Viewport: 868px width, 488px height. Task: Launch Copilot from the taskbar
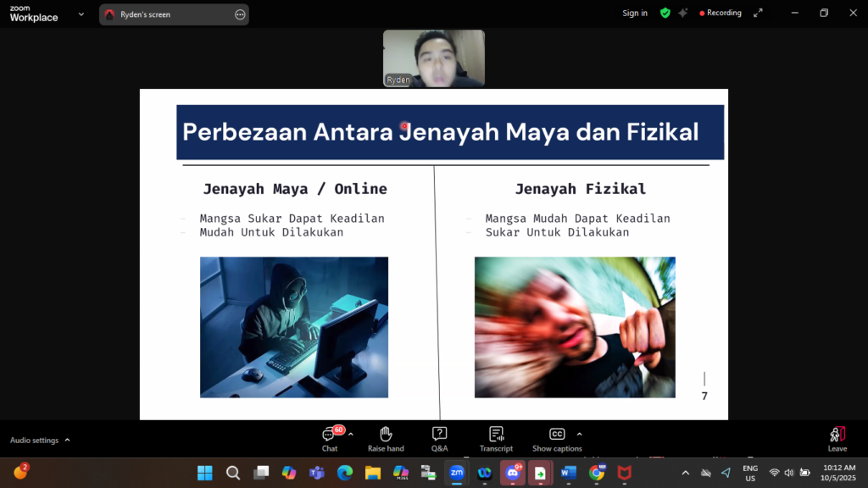point(289,473)
